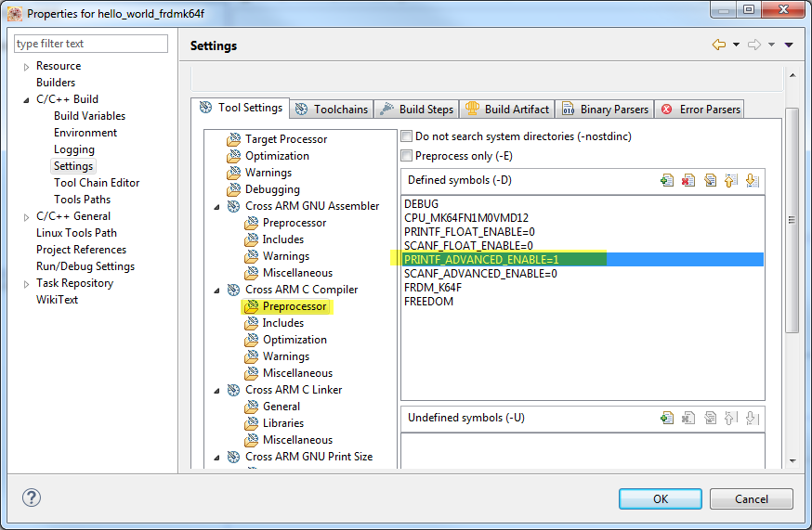Click the Help question mark icon
812x530 pixels.
tap(32, 498)
